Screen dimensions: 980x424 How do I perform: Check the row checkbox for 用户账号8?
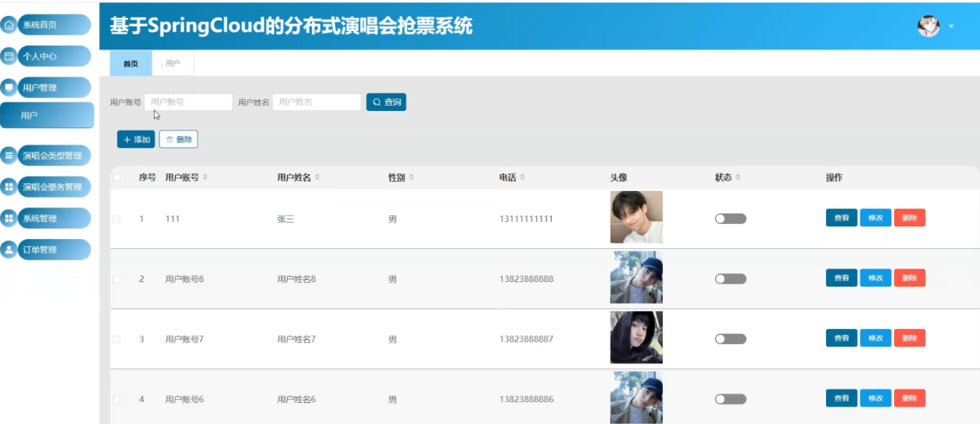[116, 279]
